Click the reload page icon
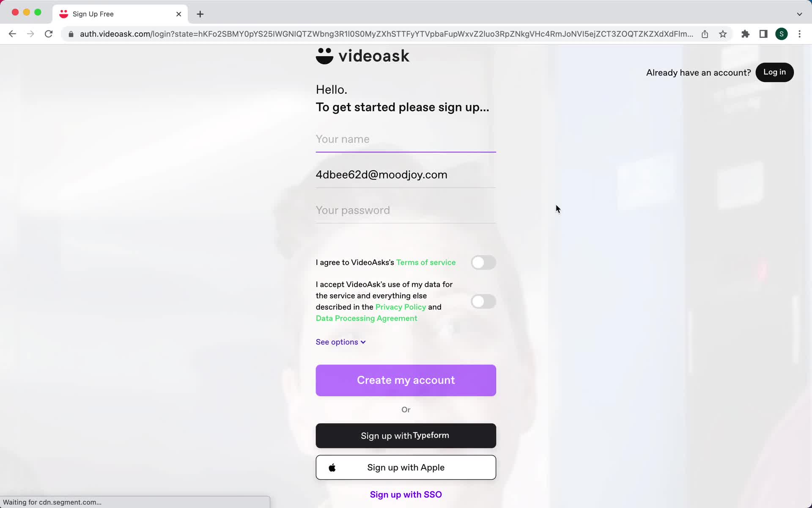The height and width of the screenshot is (508, 812). (49, 34)
